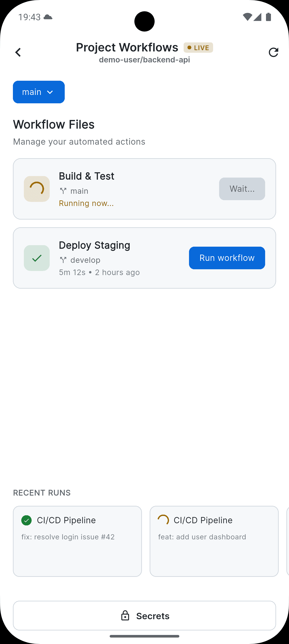Click the cloud icon in the status bar
Screen dimensions: 289x644
pos(48,17)
